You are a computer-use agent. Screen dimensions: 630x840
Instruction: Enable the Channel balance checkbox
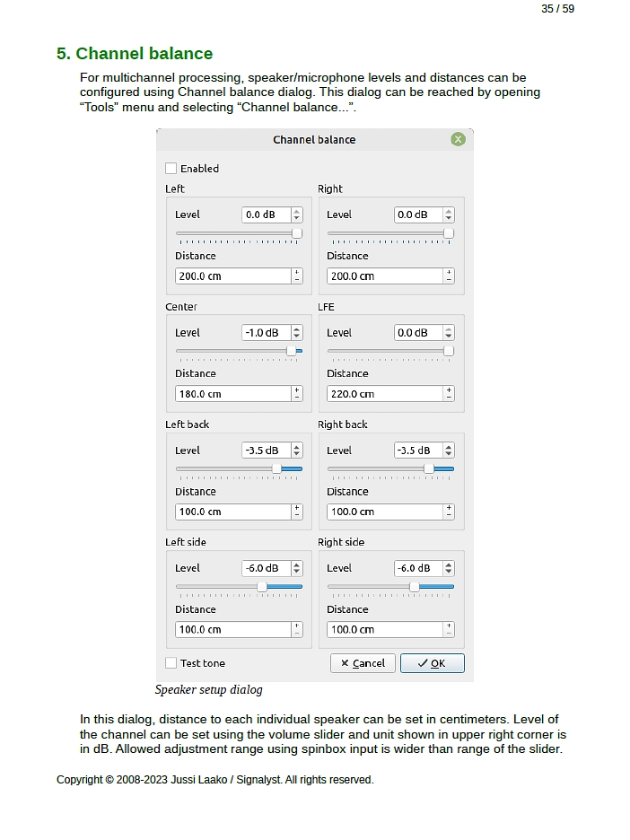point(171,169)
